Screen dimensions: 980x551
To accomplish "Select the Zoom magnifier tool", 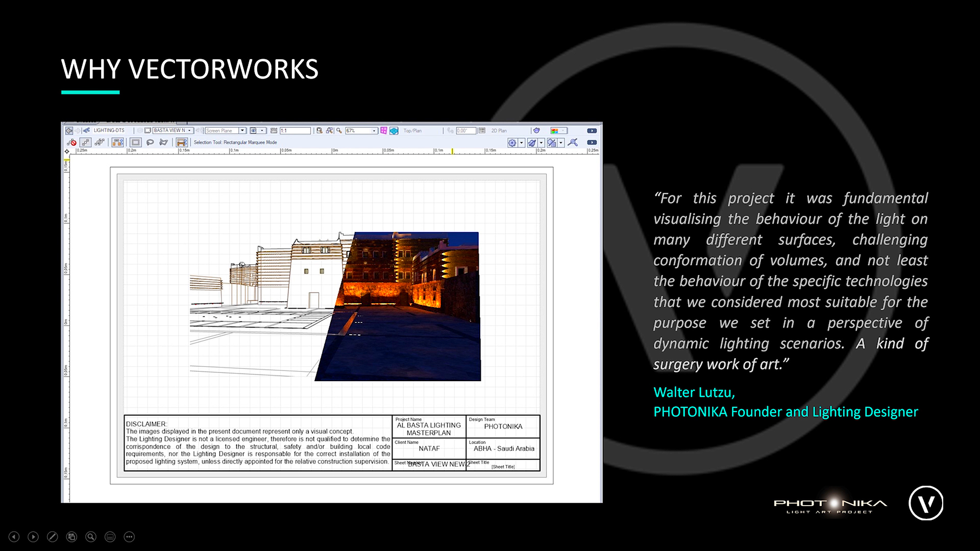I will [339, 131].
